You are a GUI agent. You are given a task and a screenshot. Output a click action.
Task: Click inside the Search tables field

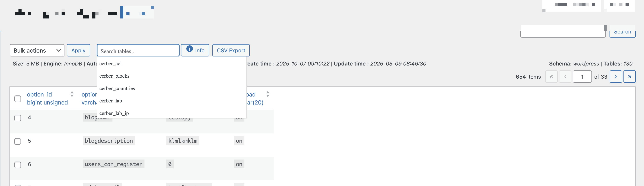click(x=138, y=50)
